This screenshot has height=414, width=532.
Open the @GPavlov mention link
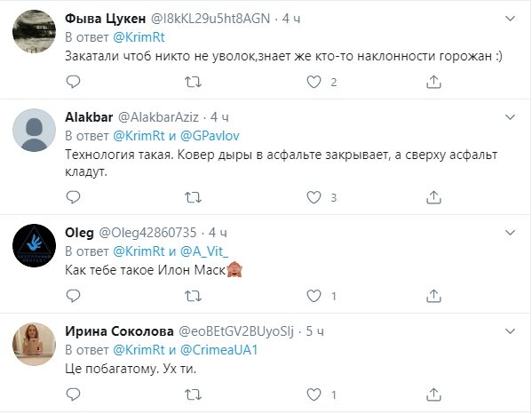point(210,136)
